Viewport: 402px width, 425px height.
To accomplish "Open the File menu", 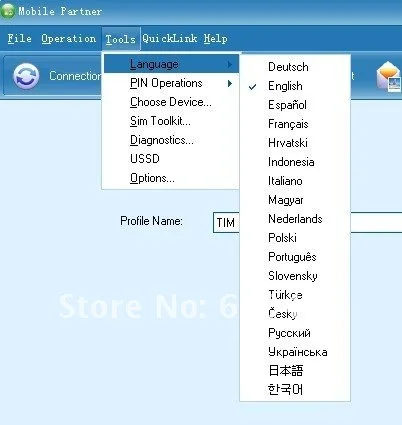I will (19, 39).
